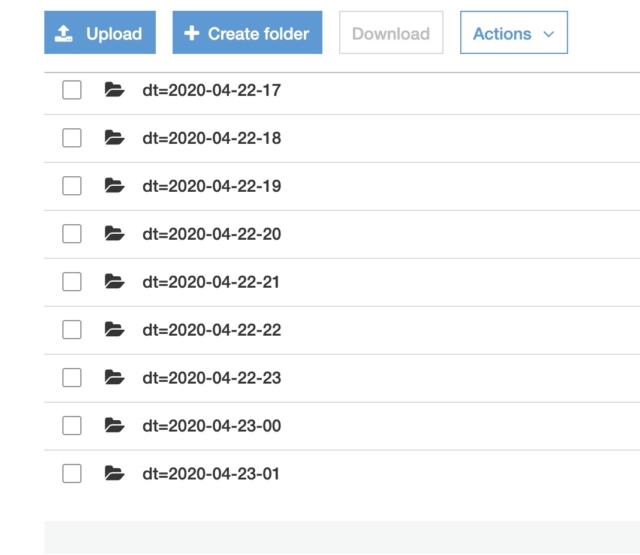This screenshot has width=640, height=555.
Task: Open the dt=2020-04-22-22 folder link
Action: 211,330
